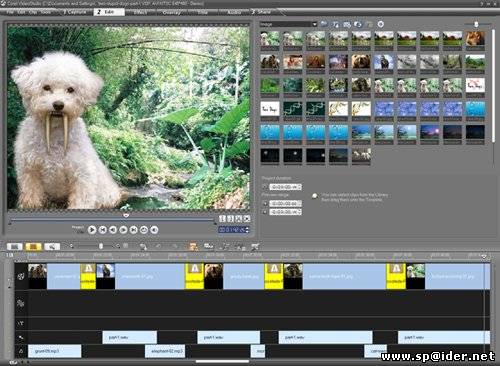Click the fourth library toolbar icon
Viewport: 500px width, 366px height.
(358, 24)
